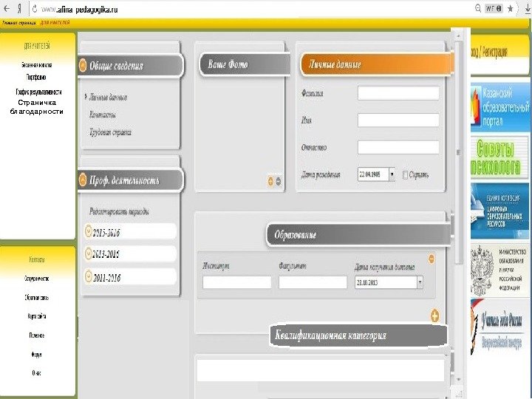Open Контакты under Общие сведения

click(103, 115)
